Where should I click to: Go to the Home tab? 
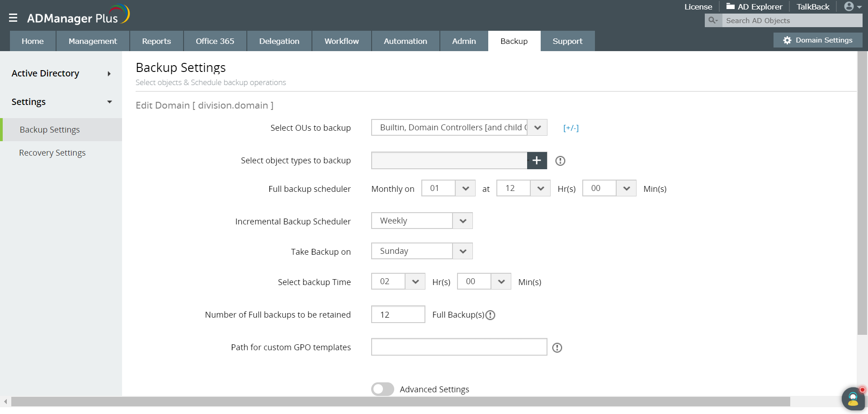[x=33, y=41]
